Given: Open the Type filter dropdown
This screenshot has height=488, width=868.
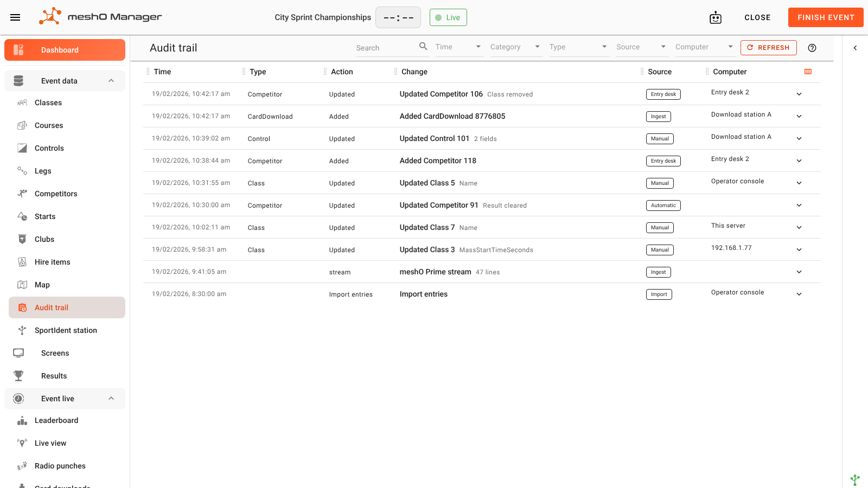Looking at the screenshot, I should pos(578,47).
